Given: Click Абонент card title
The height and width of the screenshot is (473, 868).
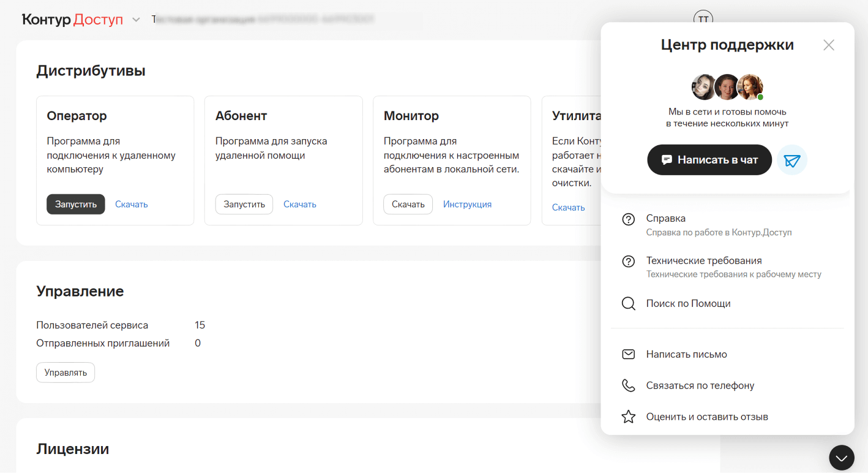Looking at the screenshot, I should coord(241,116).
